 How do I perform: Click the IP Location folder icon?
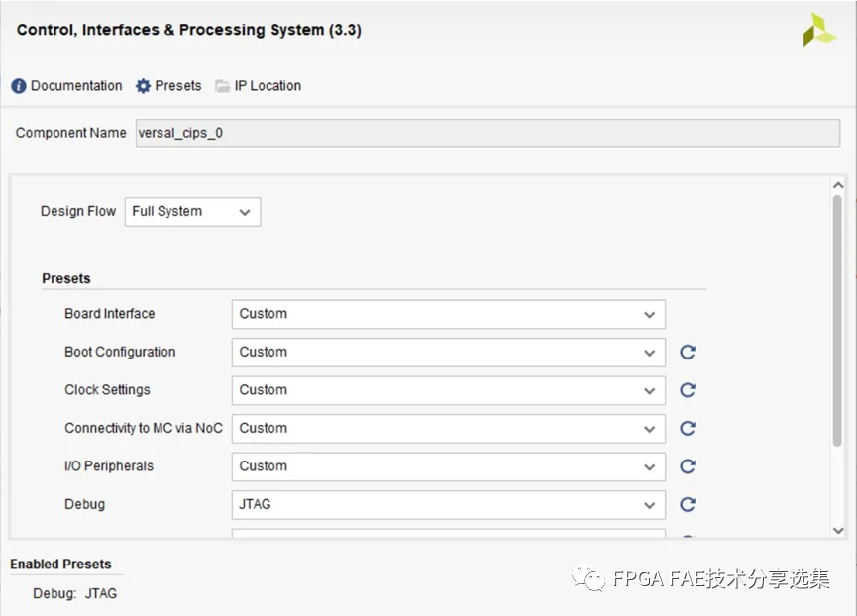[223, 86]
